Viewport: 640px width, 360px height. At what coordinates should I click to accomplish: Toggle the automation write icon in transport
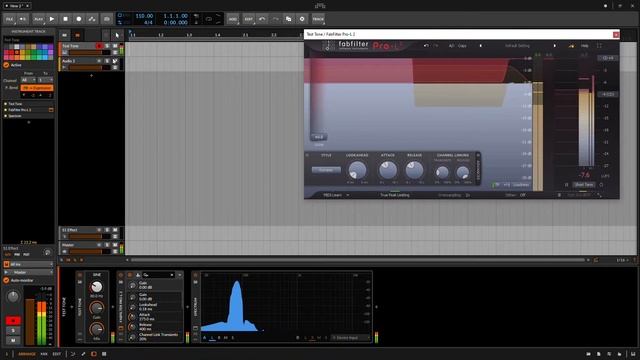(92, 19)
